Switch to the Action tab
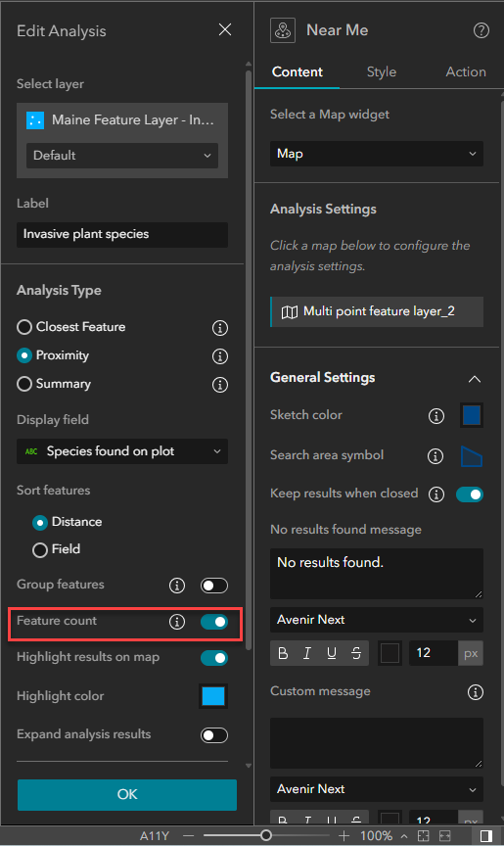 coord(466,72)
